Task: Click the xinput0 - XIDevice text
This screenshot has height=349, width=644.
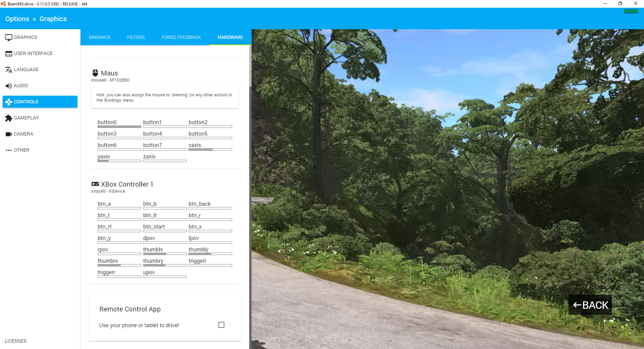Action: coord(108,191)
